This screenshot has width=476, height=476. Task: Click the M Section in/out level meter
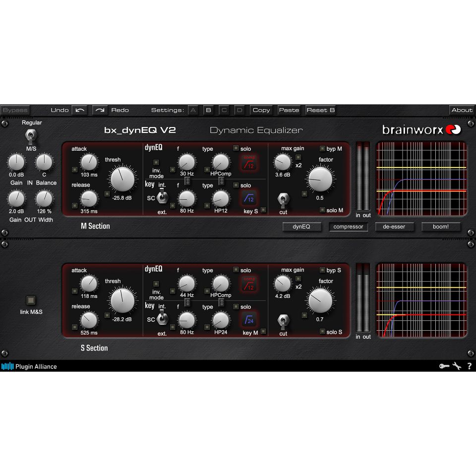363,177
